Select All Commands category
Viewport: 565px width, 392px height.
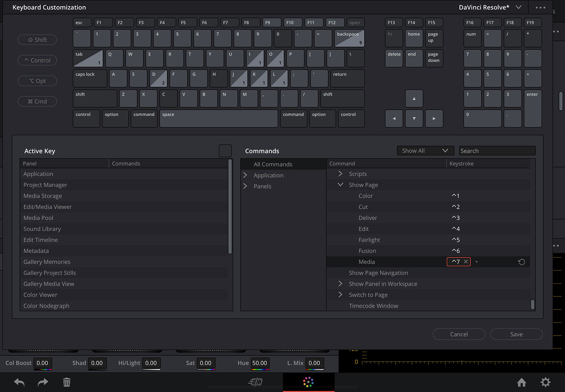[x=273, y=164]
